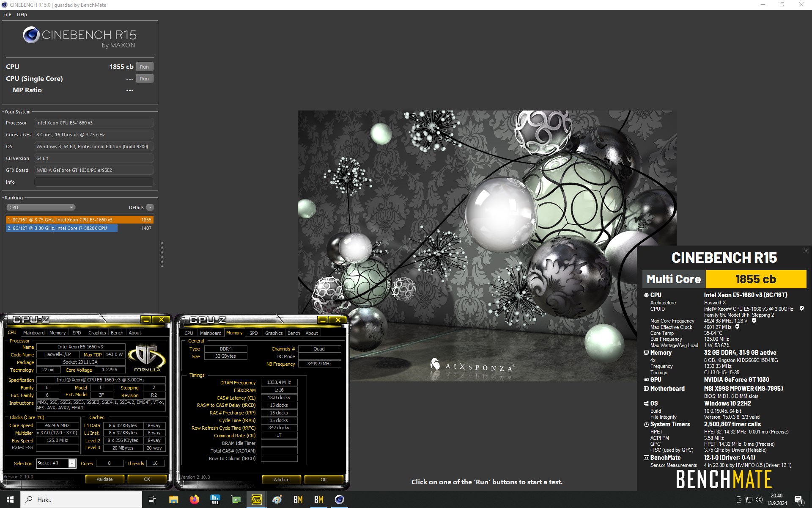Click Validate in left CPU-Z window
The height and width of the screenshot is (508, 812).
(104, 479)
